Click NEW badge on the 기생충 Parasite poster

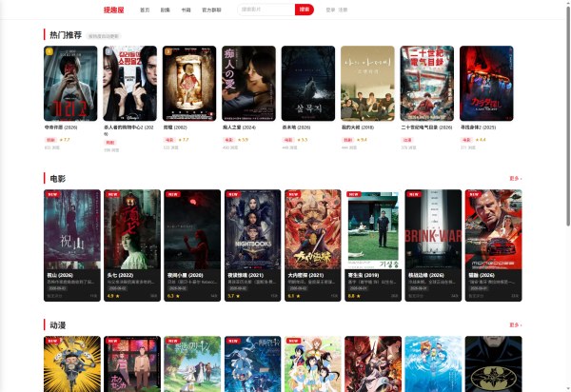354,194
